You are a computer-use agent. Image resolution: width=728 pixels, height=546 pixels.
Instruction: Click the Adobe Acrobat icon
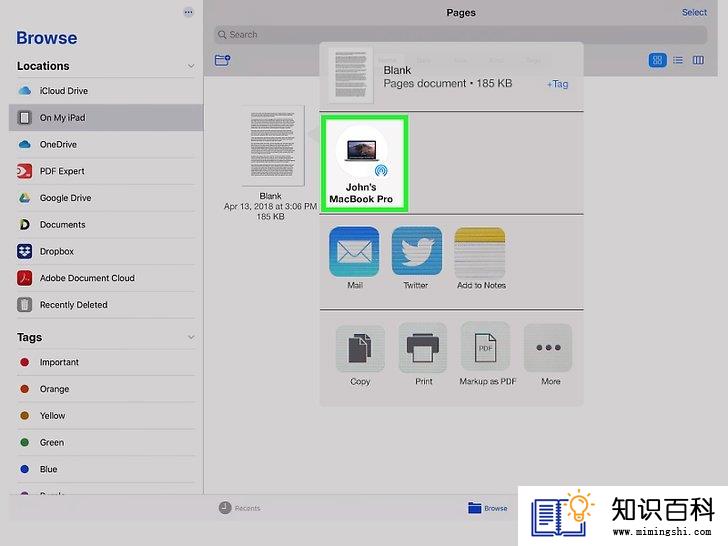[25, 278]
